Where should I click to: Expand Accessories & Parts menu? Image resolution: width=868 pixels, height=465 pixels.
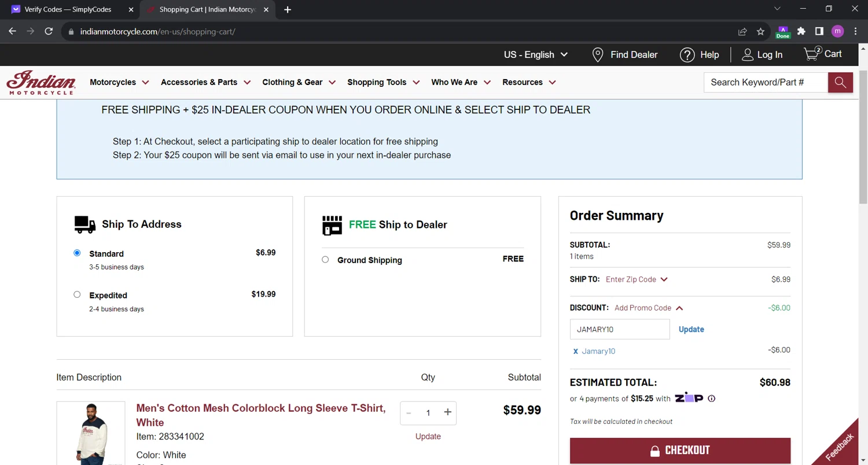[205, 82]
